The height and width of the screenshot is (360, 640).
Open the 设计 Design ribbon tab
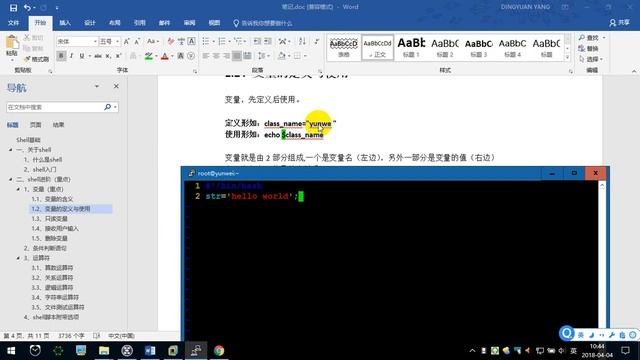90,23
